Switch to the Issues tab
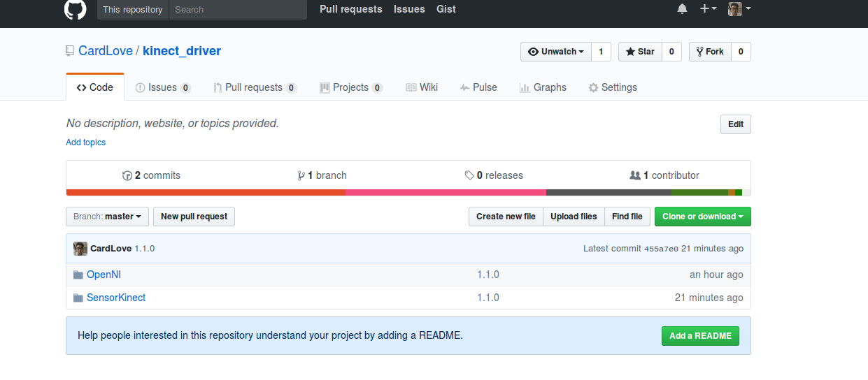Viewport: 868px width, 380px height. click(x=162, y=87)
